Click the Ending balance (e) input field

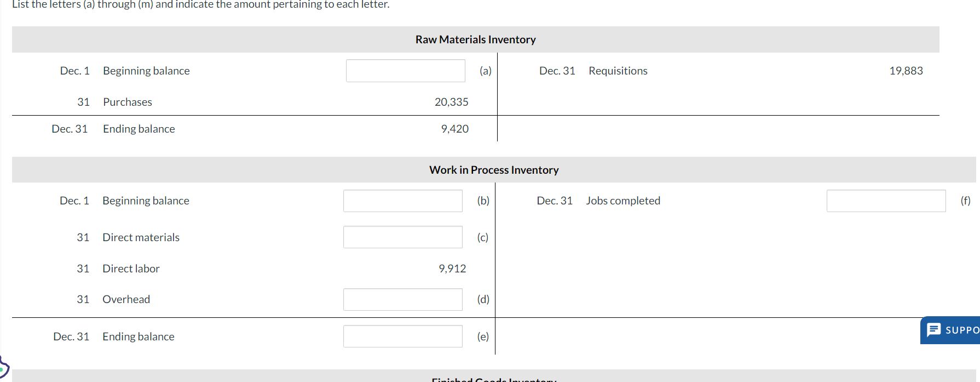pyautogui.click(x=402, y=336)
